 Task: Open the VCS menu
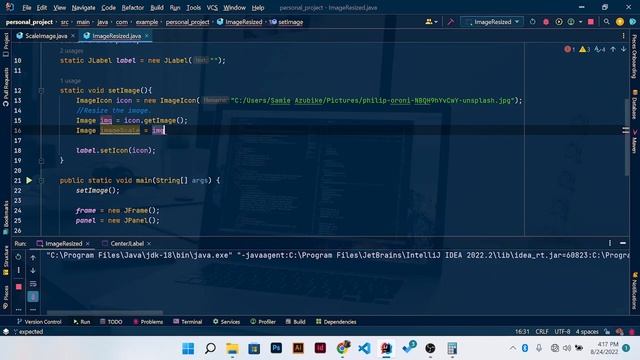click(212, 8)
